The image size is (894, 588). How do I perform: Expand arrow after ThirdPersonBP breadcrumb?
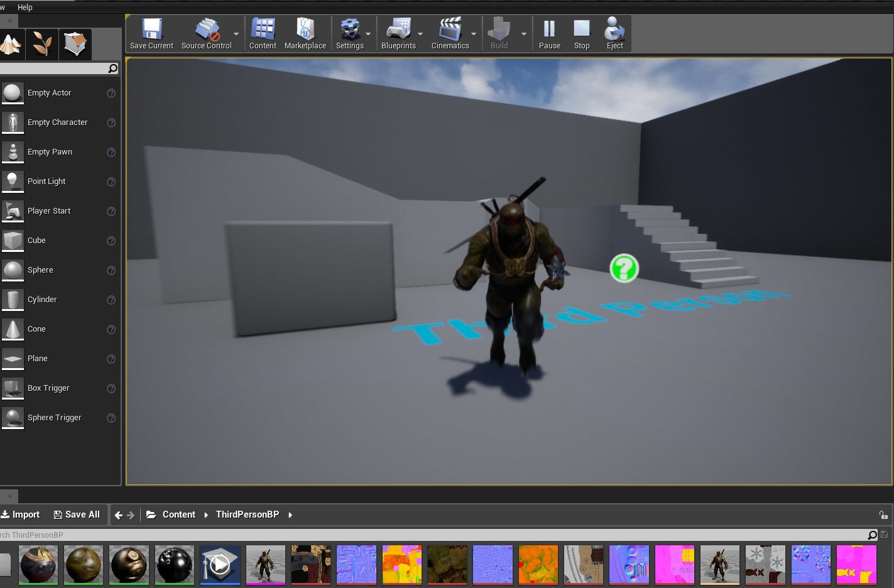click(x=290, y=515)
